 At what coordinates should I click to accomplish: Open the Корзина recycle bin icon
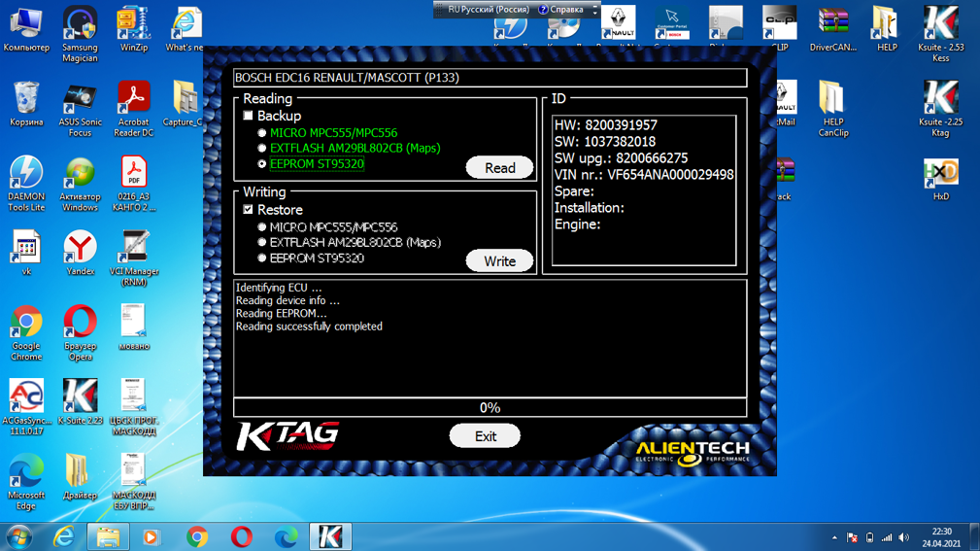[26, 103]
